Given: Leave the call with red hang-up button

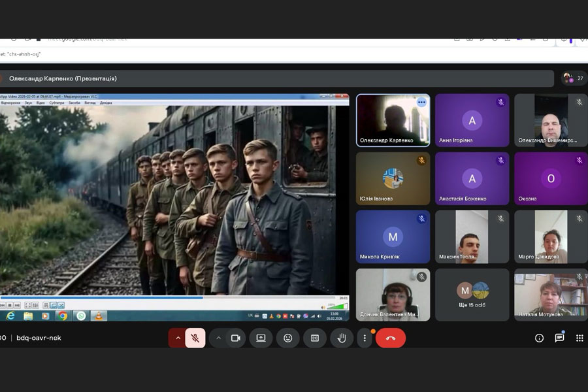Looking at the screenshot, I should click(391, 338).
